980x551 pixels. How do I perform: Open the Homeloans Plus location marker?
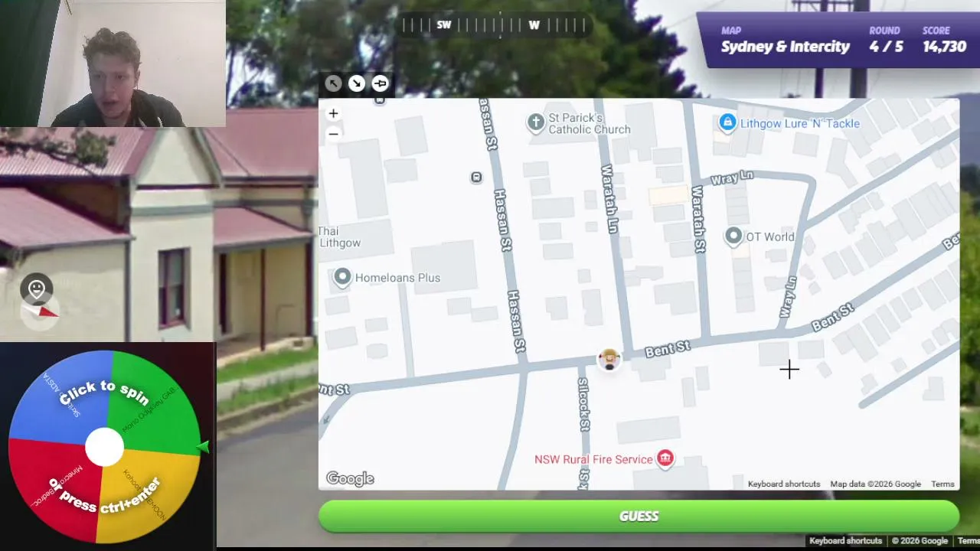click(342, 276)
